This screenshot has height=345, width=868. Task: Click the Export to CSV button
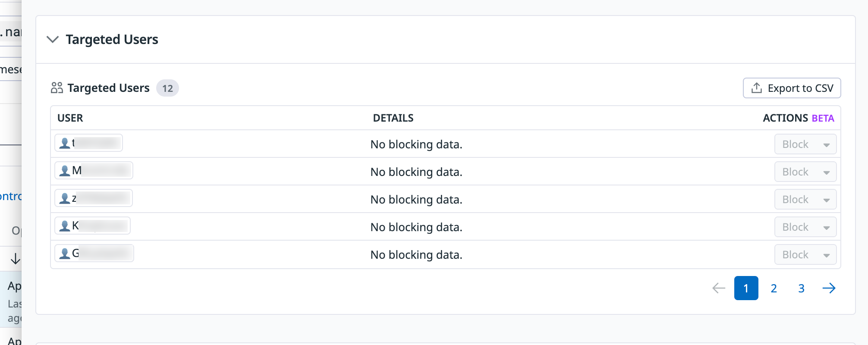792,88
